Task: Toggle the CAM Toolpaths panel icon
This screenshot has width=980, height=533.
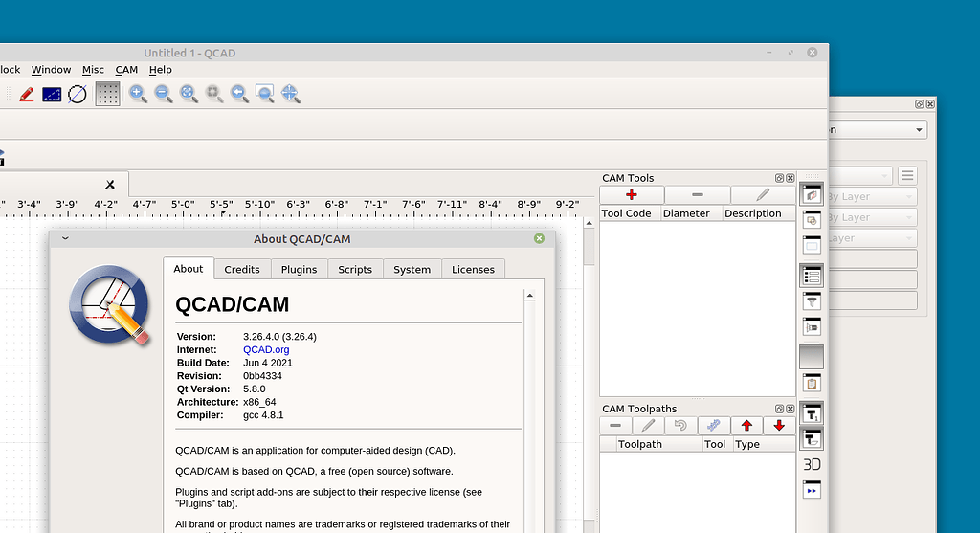Action: tap(812, 438)
